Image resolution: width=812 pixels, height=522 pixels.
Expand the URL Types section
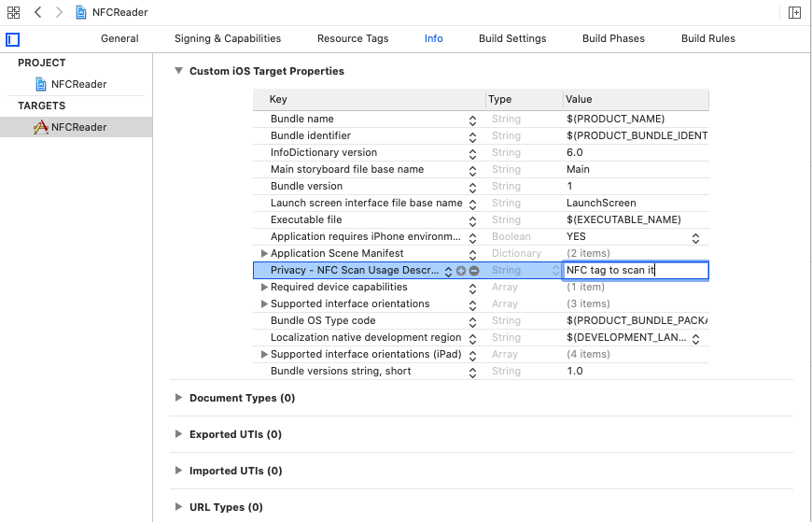point(179,507)
